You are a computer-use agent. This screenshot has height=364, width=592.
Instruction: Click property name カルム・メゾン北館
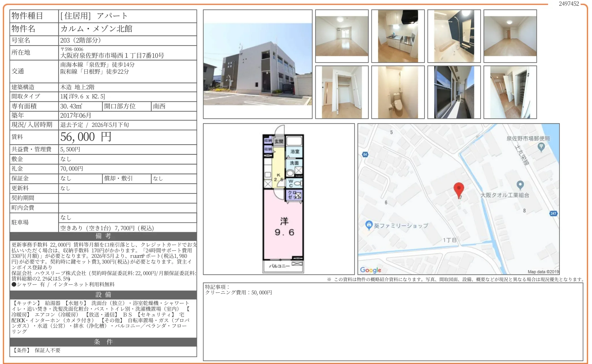coord(96,29)
